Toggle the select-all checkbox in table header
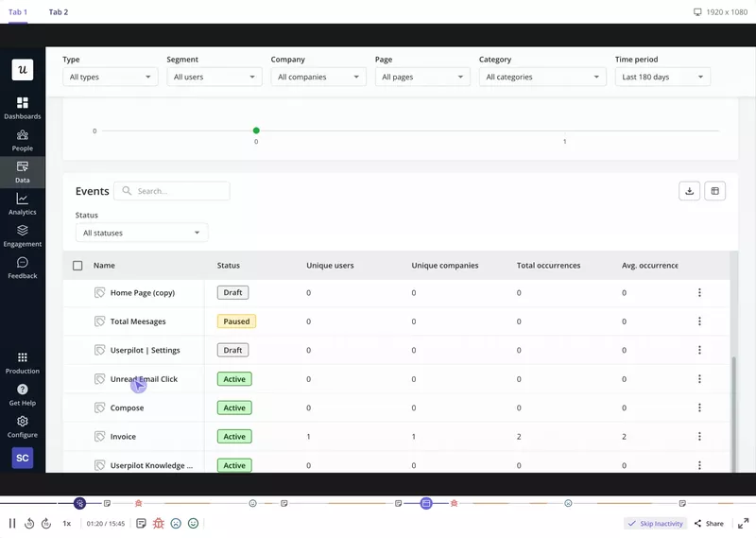The height and width of the screenshot is (538, 756). pos(77,266)
